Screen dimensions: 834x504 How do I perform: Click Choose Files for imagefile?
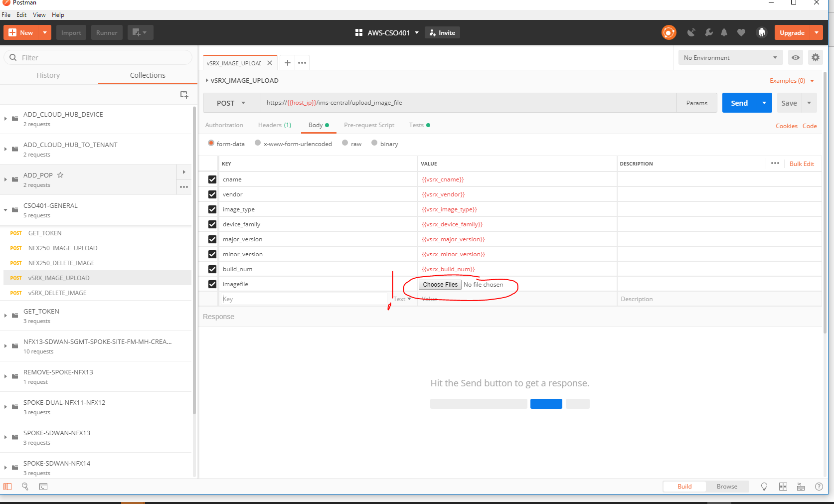tap(440, 284)
